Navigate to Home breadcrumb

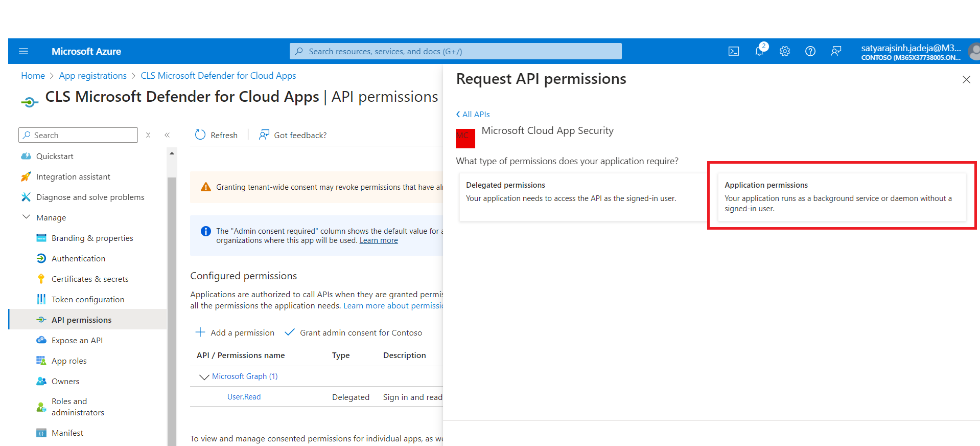coord(33,76)
